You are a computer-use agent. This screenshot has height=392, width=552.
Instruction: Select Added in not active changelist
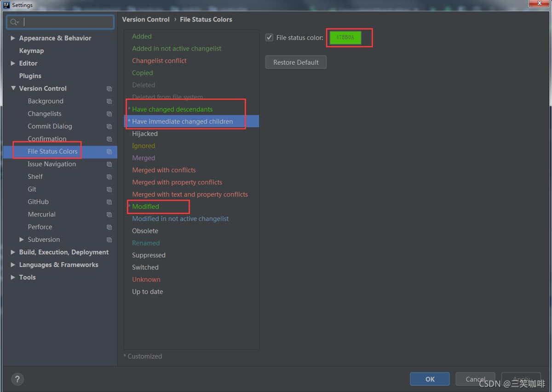coord(177,48)
